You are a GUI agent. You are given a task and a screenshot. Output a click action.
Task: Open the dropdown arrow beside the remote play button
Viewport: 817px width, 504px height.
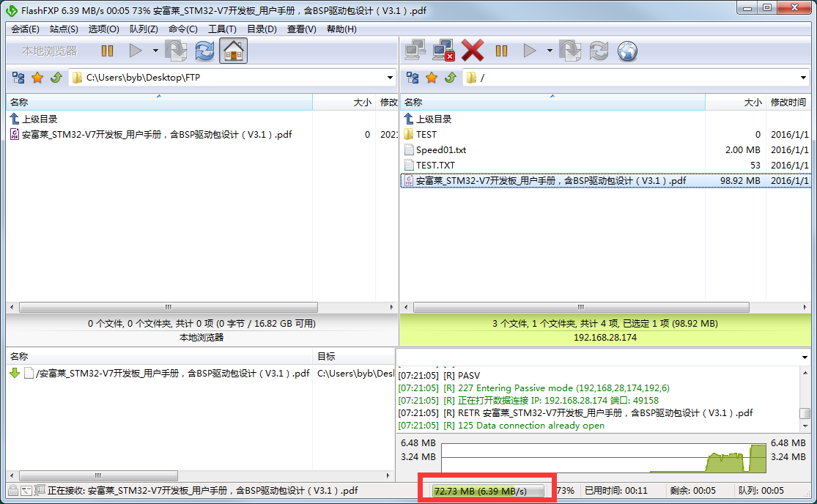point(550,51)
